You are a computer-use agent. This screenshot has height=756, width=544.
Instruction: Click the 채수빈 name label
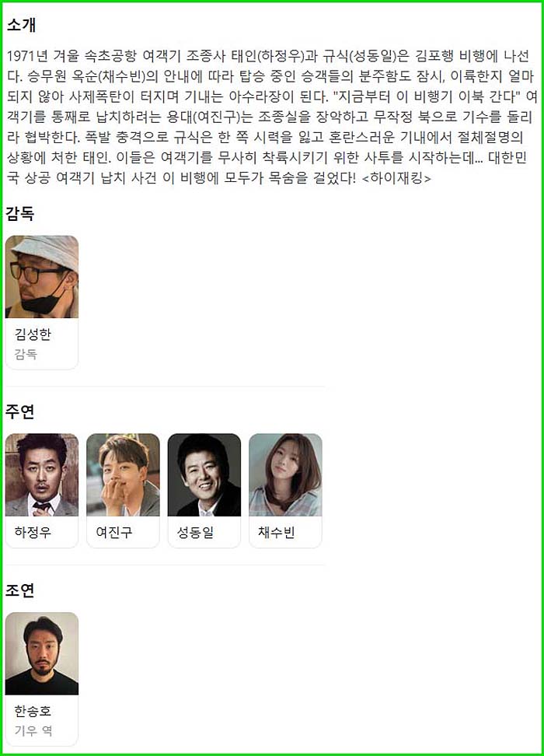coord(276,532)
